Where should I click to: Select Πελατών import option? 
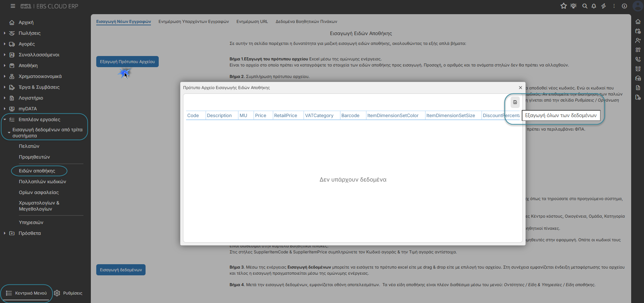coord(29,146)
